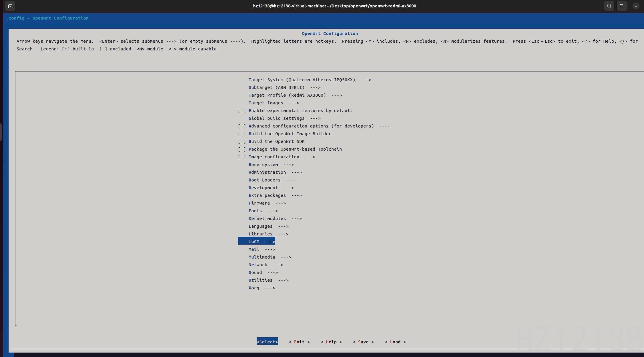Viewport: 644px width, 357px height.
Task: Expand Subtarget (ARM 32Bit) submenu arrow
Action: [x=315, y=87]
